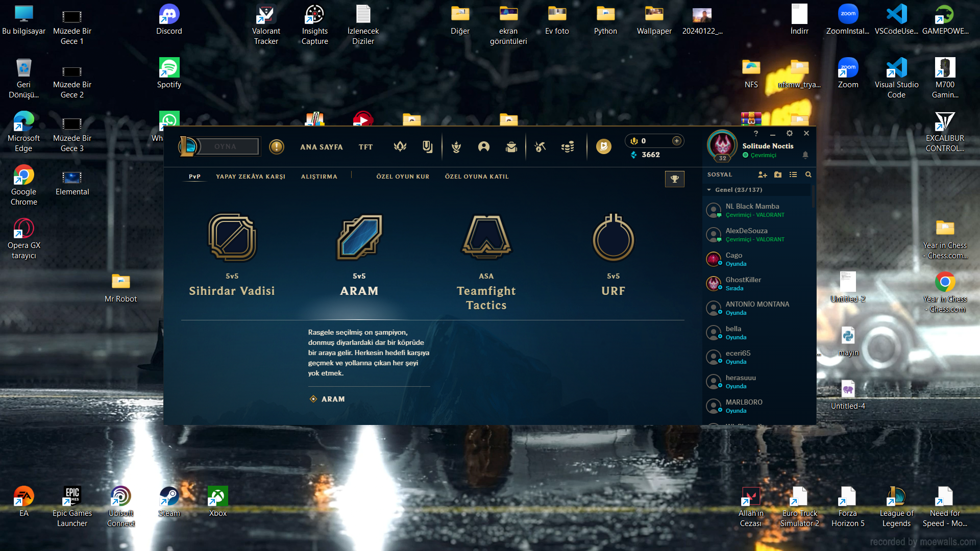Open the Profile icon in navigation bar
Screen dimensions: 980x551
(x=483, y=147)
